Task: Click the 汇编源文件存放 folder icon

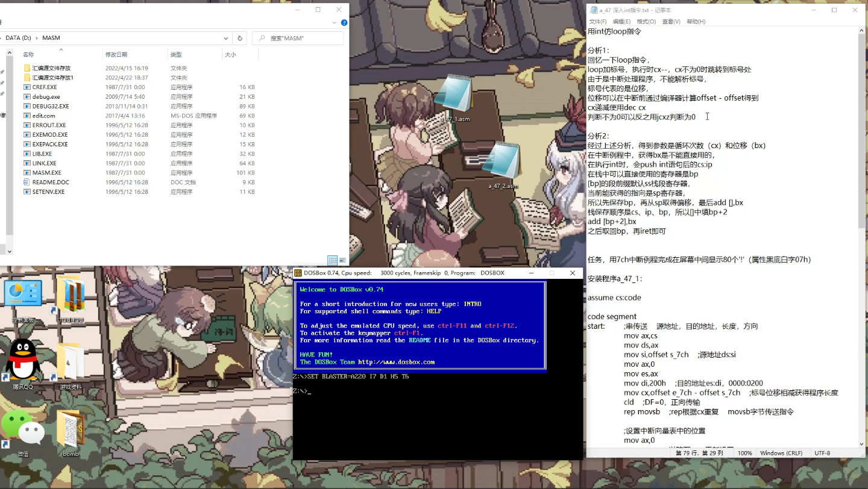Action: tap(27, 68)
